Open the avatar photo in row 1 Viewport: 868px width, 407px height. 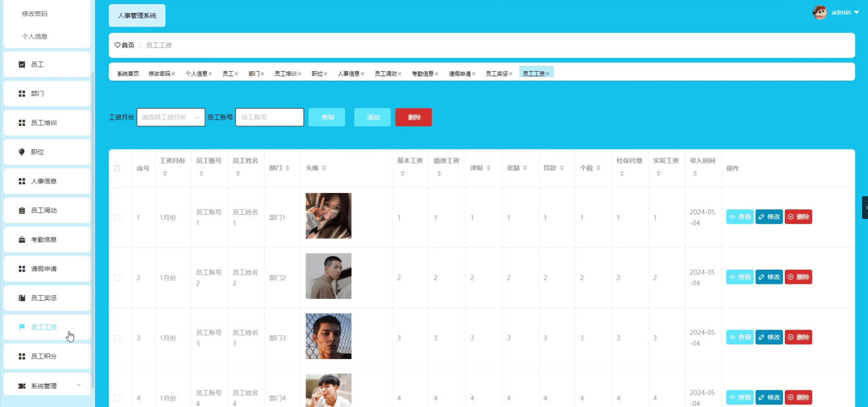click(x=328, y=216)
